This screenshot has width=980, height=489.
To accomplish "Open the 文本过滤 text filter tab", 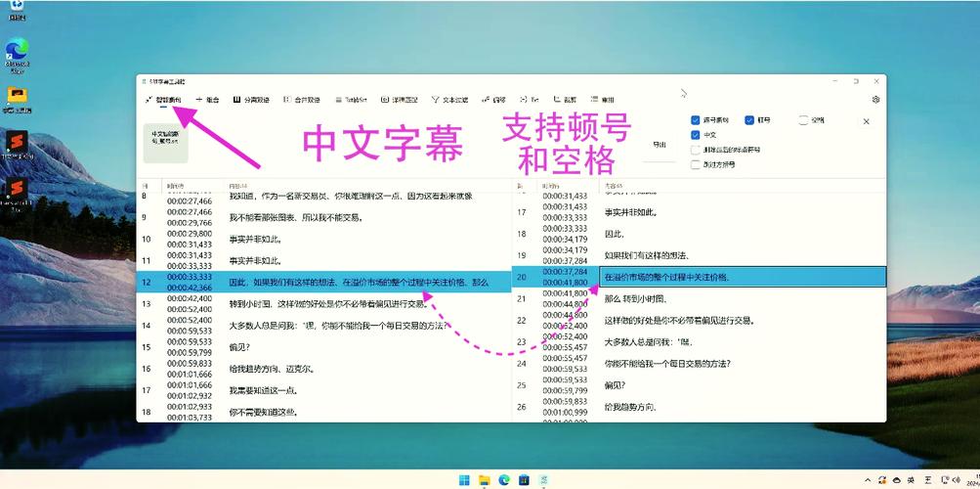I will pos(449,100).
